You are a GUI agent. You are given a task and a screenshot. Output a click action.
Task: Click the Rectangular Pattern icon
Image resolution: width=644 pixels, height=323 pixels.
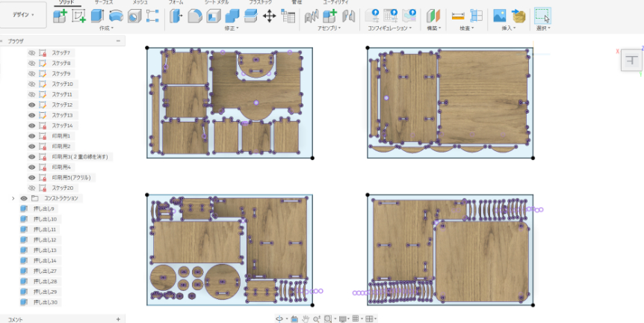(x=152, y=16)
